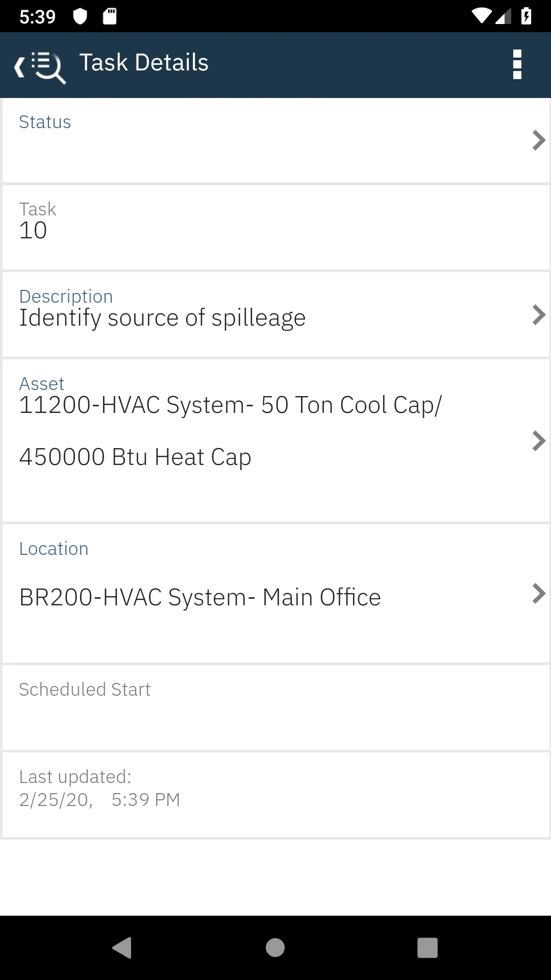Viewport: 551px width, 980px height.
Task: Open 'Identify source of spilleage' description
Action: pos(162,318)
